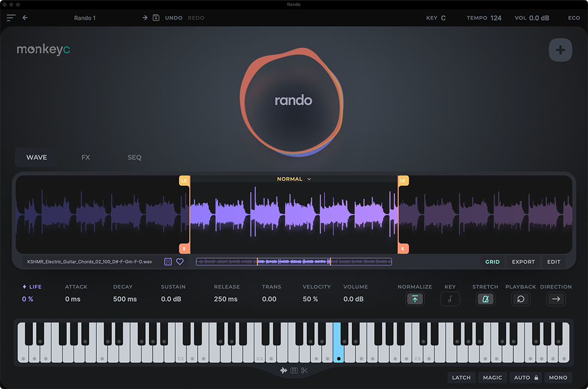Open the Rando 1 preset name list
The width and height of the screenshot is (588, 389).
coord(85,18)
